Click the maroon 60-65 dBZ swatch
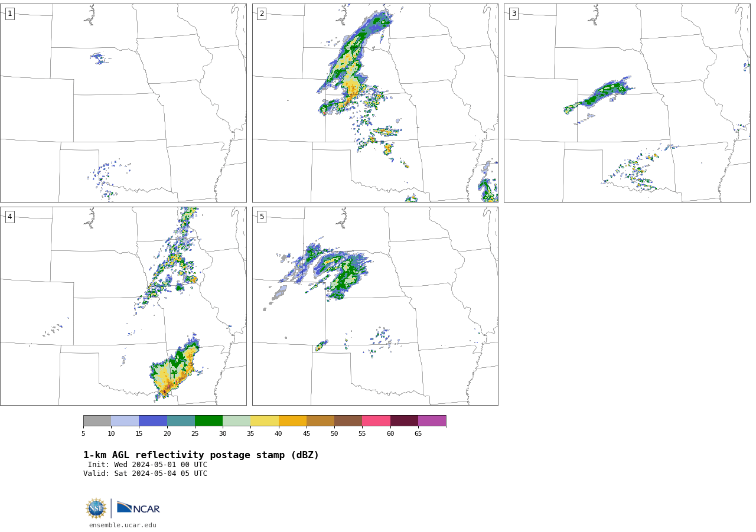The width and height of the screenshot is (756, 532). 404,421
